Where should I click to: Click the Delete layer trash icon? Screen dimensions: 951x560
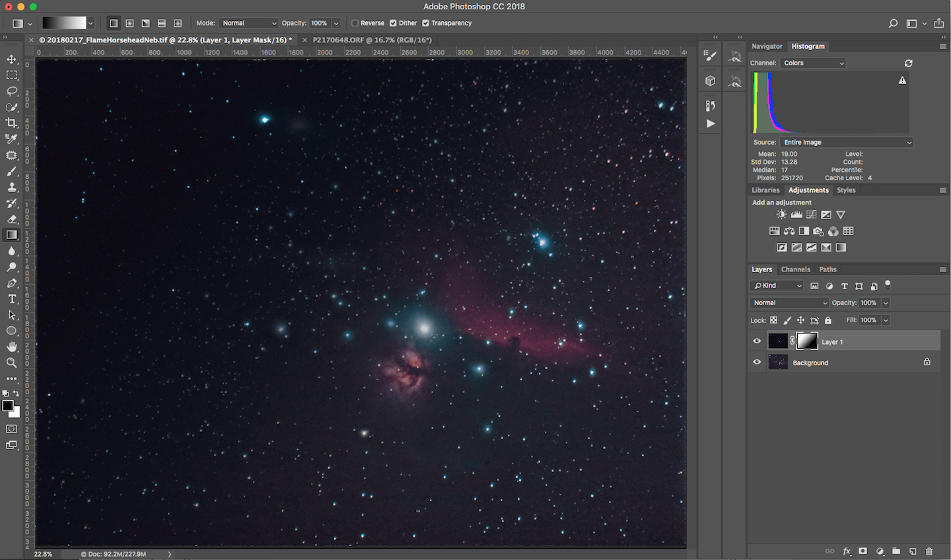tap(929, 551)
